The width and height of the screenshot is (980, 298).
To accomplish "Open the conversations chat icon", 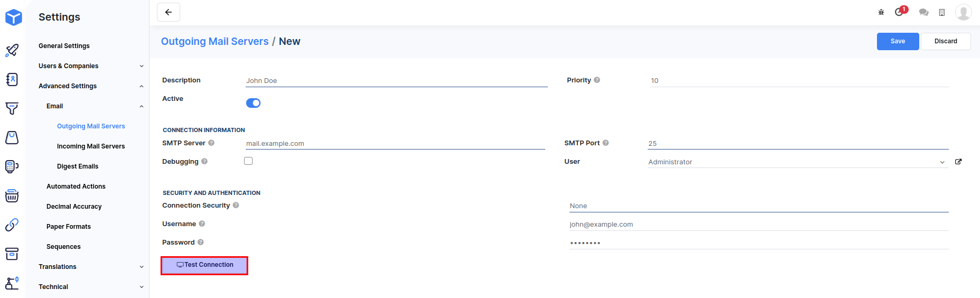I will coord(923,12).
